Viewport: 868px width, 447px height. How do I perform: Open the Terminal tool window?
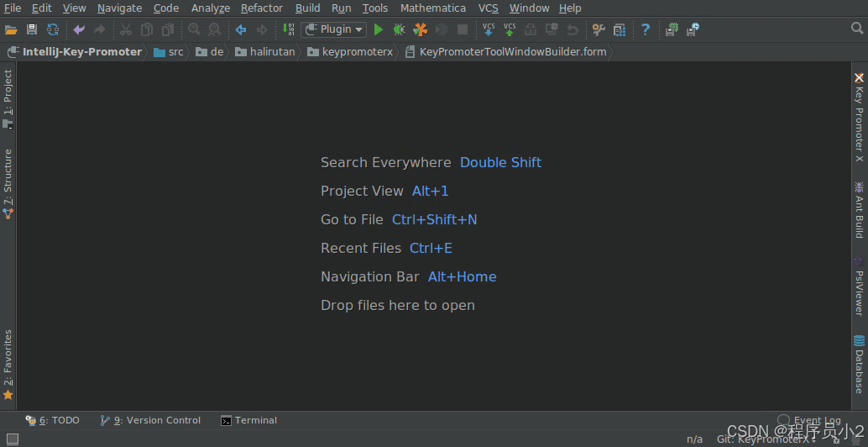point(249,420)
